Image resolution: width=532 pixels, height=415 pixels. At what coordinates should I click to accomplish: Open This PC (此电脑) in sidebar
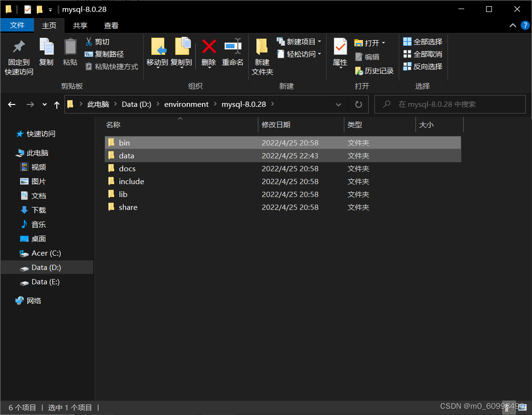coord(32,153)
